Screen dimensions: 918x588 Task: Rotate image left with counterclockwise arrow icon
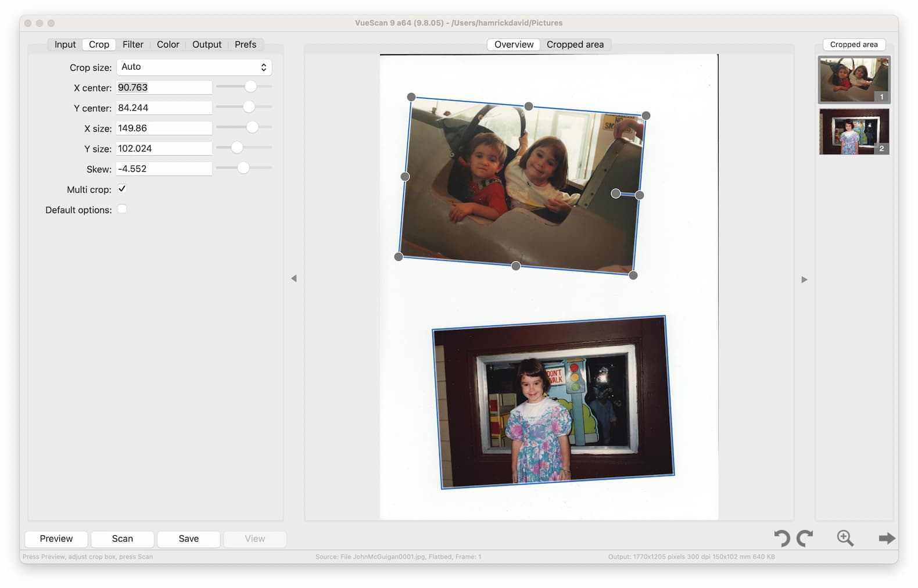(781, 538)
